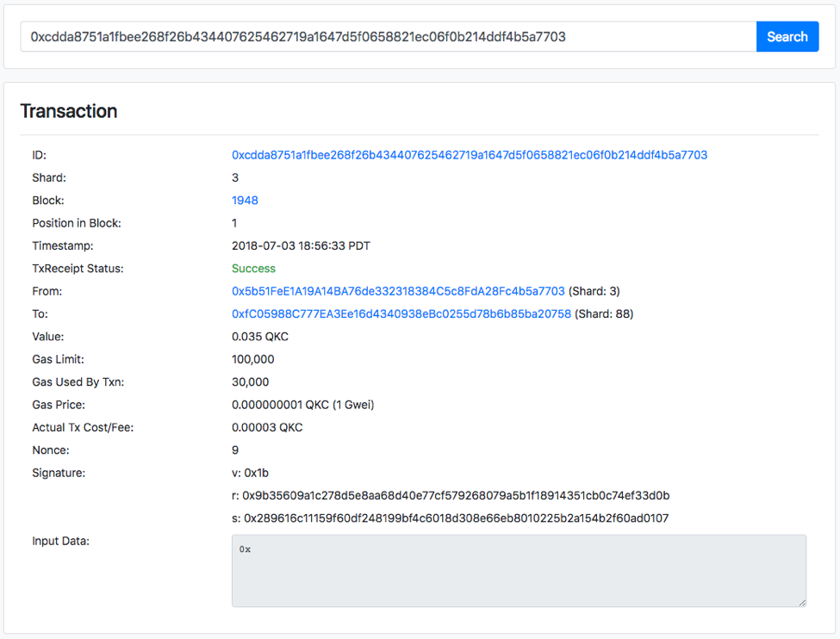The image size is (840, 639).
Task: Click the Transaction heading
Action: 69,111
